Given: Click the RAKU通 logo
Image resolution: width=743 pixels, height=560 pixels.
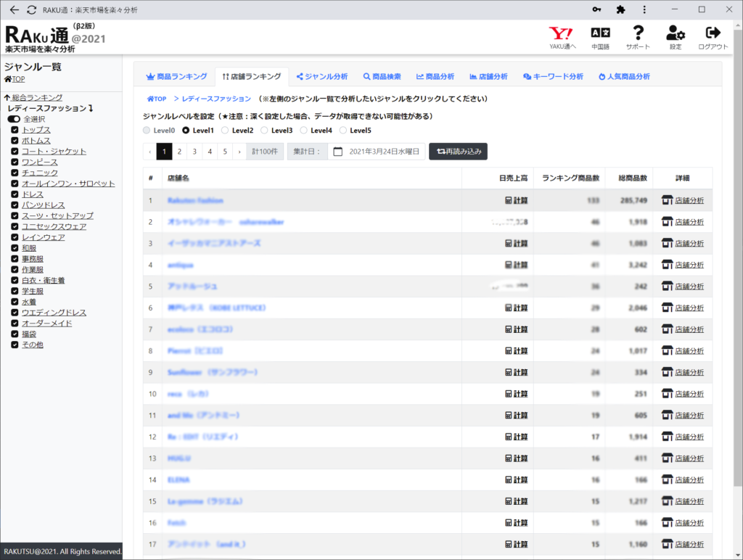Looking at the screenshot, I should coord(55,38).
